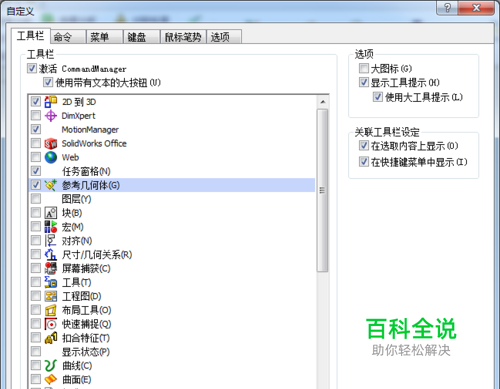Select the 图层(Y) row text
Image resolution: width=500 pixels, height=389 pixels.
(76, 199)
